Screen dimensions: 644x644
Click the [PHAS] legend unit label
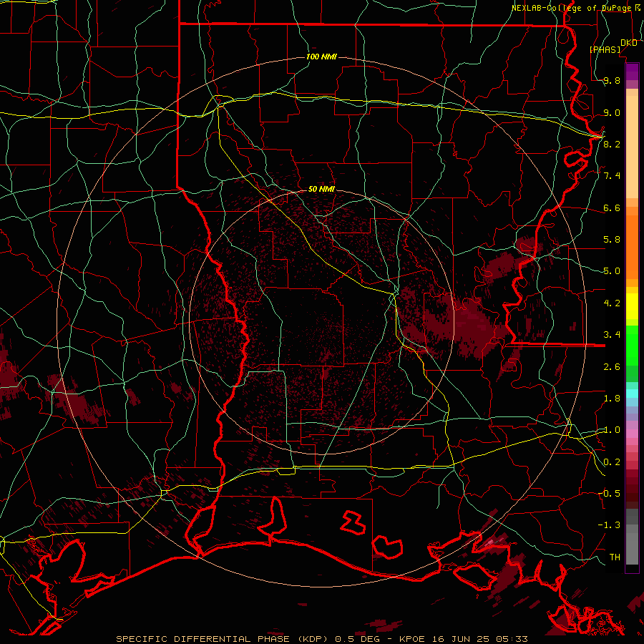pyautogui.click(x=605, y=49)
